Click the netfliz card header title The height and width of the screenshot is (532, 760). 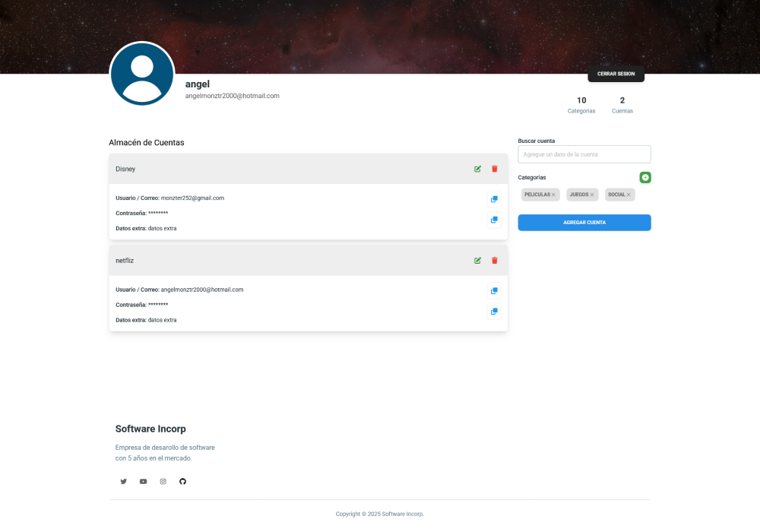point(125,260)
